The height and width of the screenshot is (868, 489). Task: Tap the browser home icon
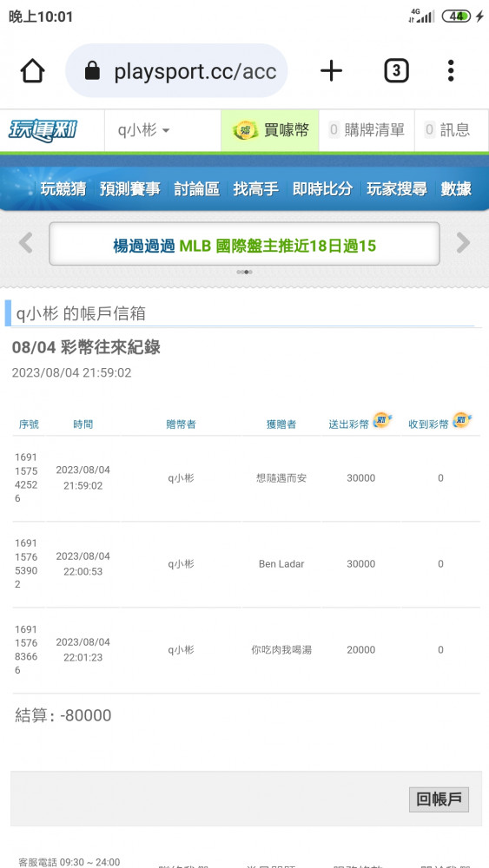[33, 71]
